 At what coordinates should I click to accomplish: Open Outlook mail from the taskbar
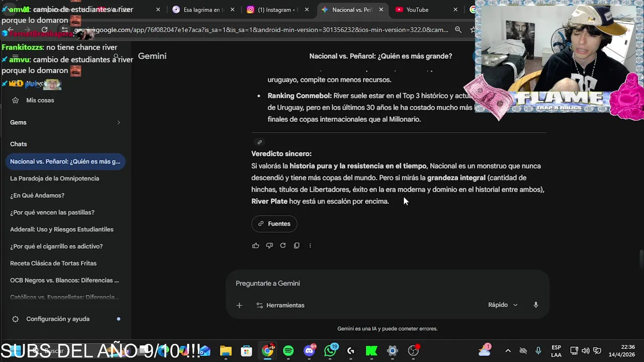point(205,351)
